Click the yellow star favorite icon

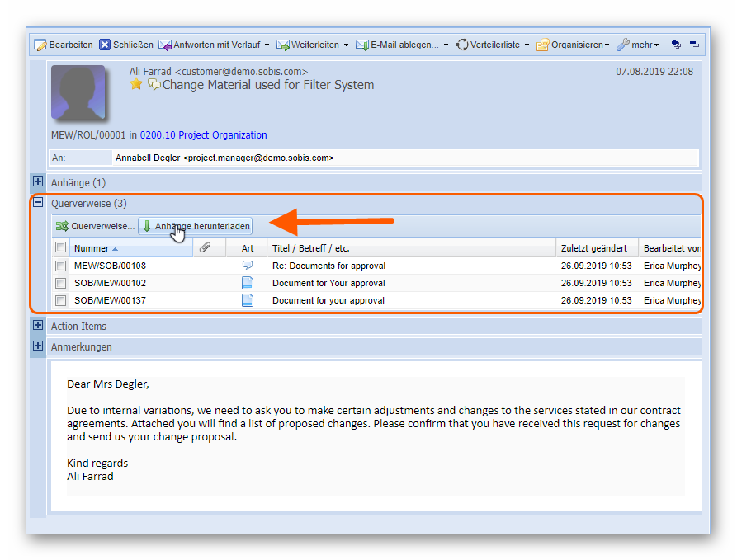tap(136, 85)
